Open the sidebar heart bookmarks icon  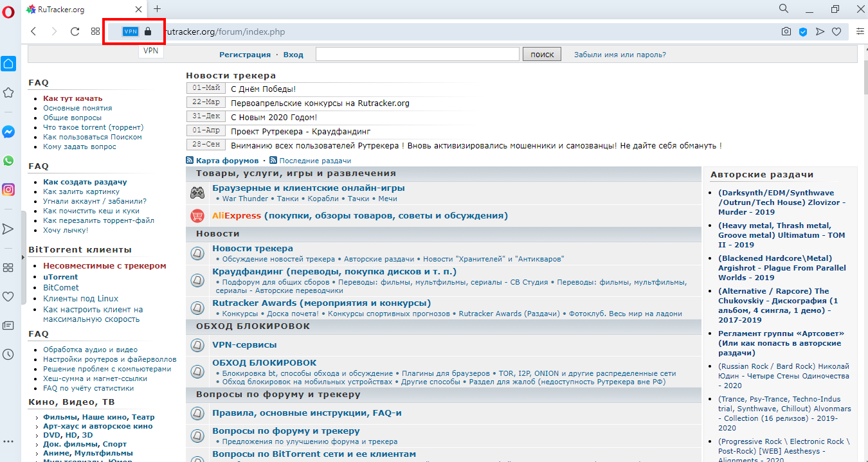[8, 296]
